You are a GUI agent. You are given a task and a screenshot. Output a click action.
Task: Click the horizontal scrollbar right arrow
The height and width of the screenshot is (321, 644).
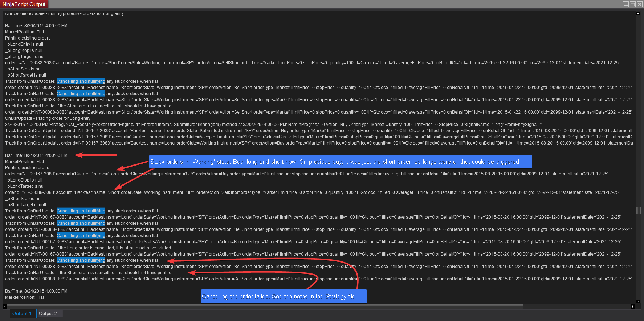click(x=633, y=306)
